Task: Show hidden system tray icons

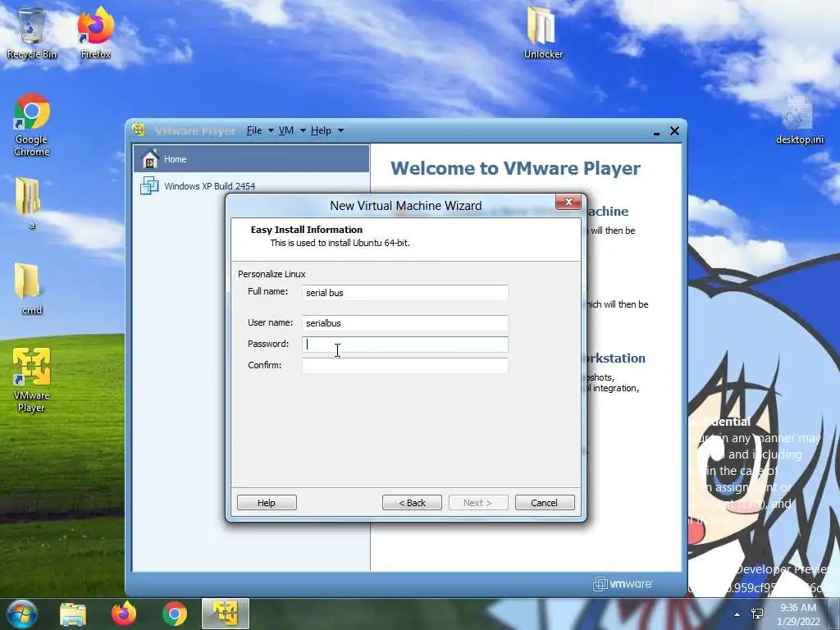Action: pos(737,614)
